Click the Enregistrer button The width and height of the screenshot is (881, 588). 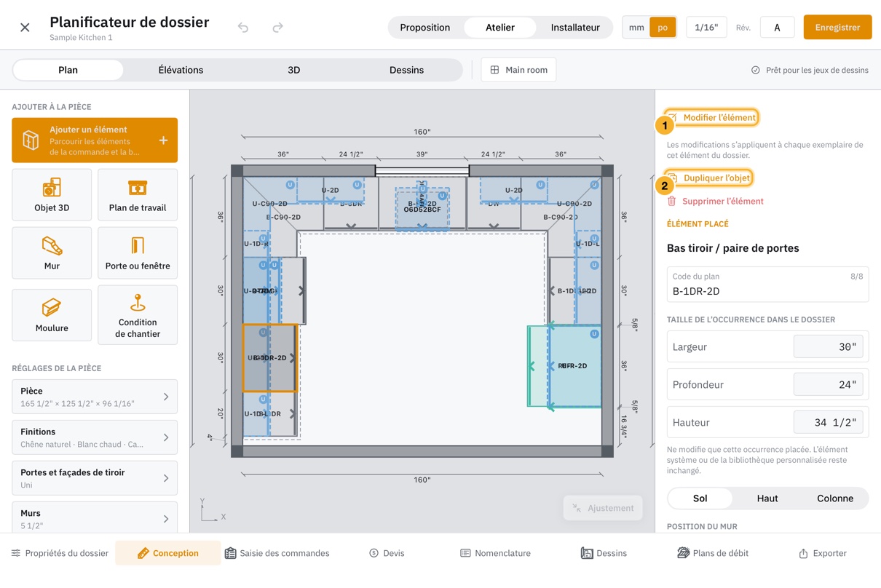pos(837,28)
